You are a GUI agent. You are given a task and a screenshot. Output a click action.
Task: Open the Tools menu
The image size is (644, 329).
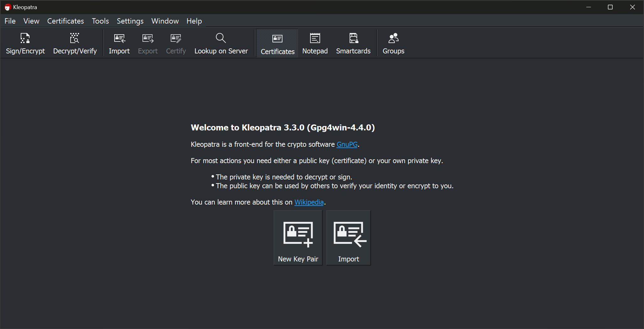[x=100, y=21]
